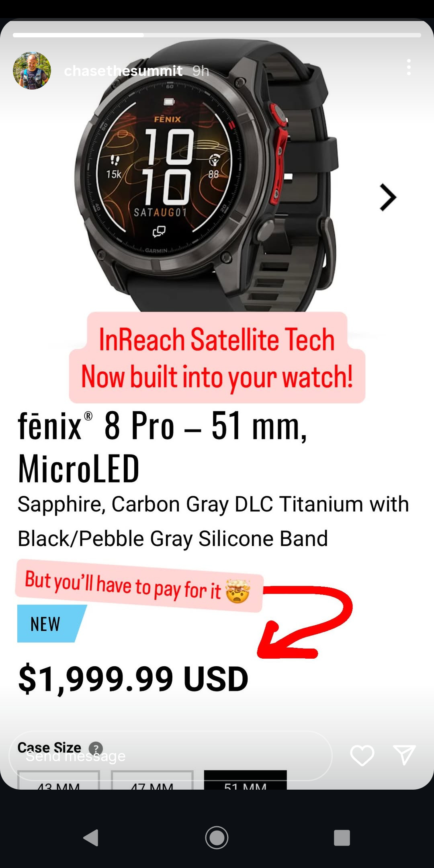Tap the $1,999.99 USD price
This screenshot has height=868, width=434.
click(133, 679)
